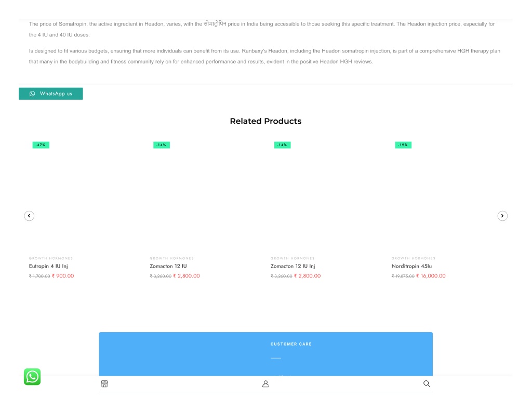Show next related products with right arrow
This screenshot has height=411, width=532.
[x=502, y=216]
